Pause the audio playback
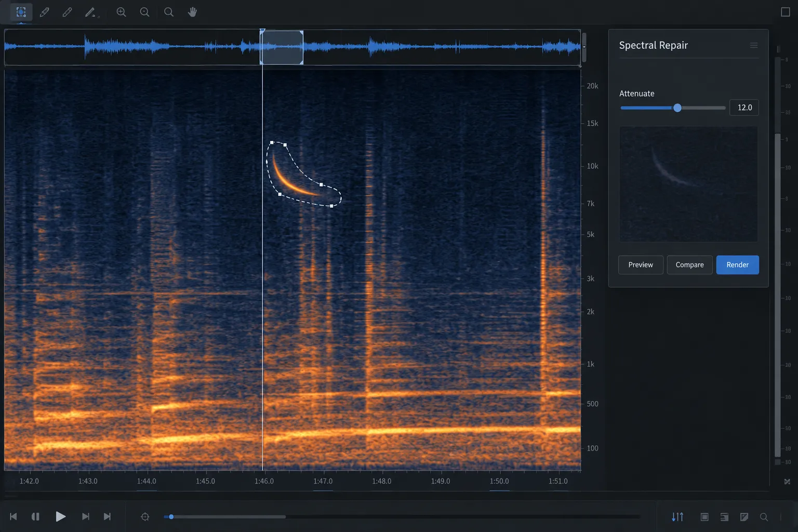The image size is (798, 532). pyautogui.click(x=35, y=516)
